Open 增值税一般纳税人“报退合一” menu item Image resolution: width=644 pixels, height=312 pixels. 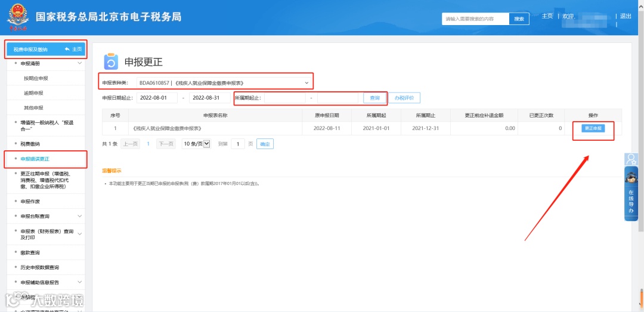coord(47,125)
